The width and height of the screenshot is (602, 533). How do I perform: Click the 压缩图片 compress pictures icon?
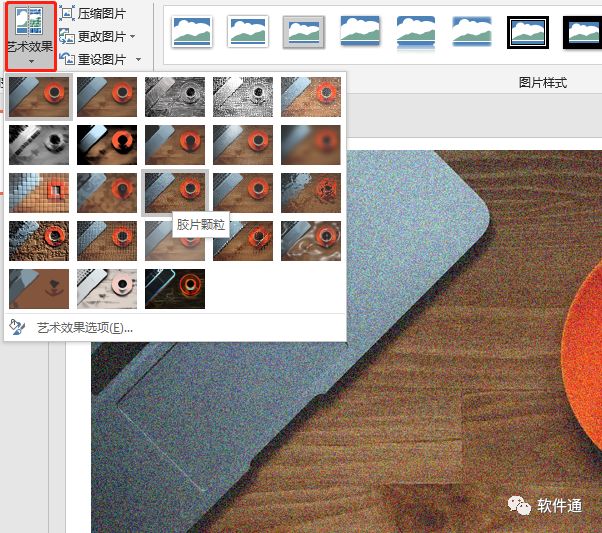(x=67, y=13)
